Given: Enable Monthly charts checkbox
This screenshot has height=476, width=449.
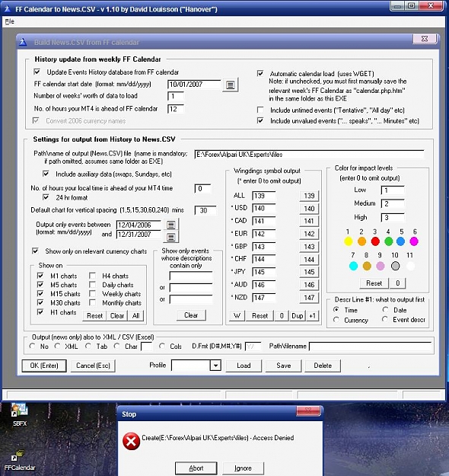Looking at the screenshot, I should tap(92, 302).
